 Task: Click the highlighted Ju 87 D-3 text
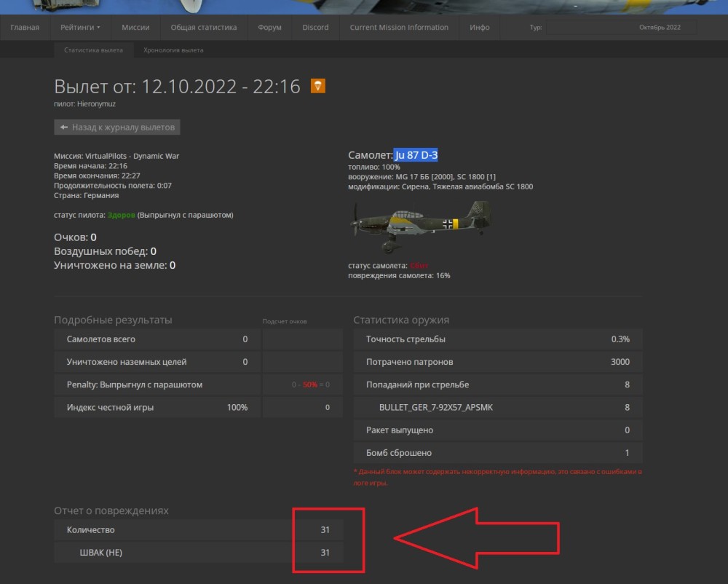tap(416, 155)
